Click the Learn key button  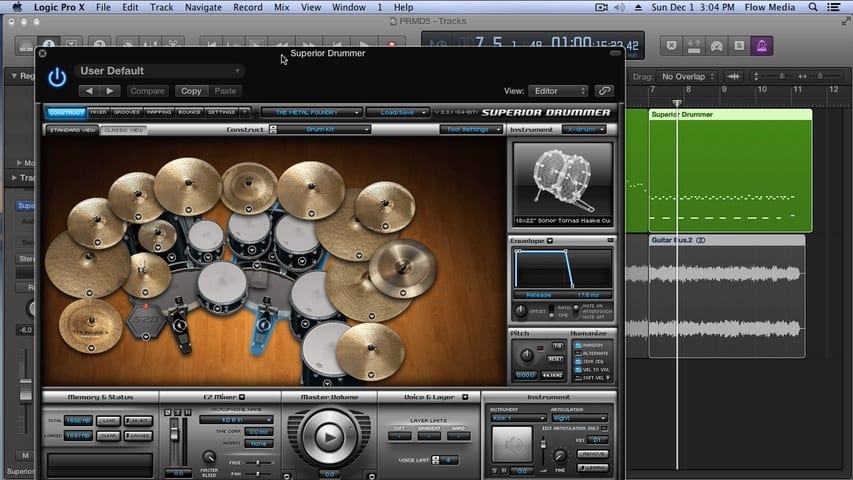[593, 466]
